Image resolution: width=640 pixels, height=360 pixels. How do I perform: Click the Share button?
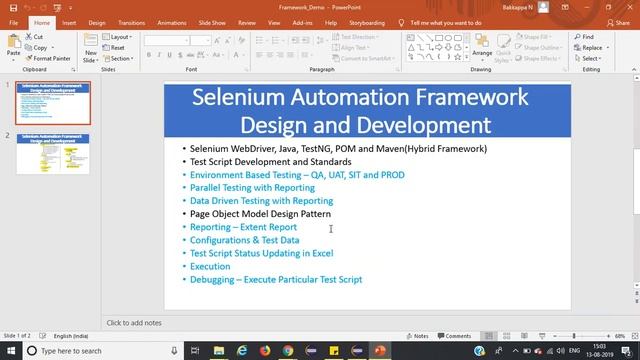[618, 23]
